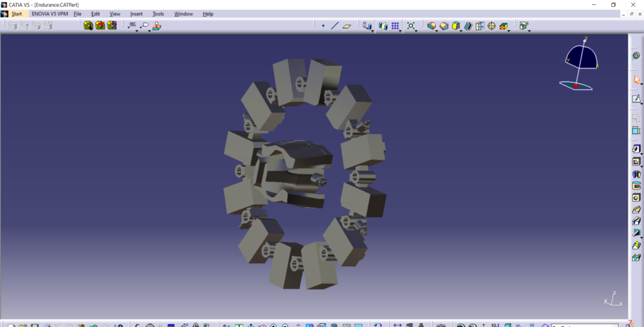Select the Chamfer tool
The width and height of the screenshot is (644, 327).
tap(444, 26)
